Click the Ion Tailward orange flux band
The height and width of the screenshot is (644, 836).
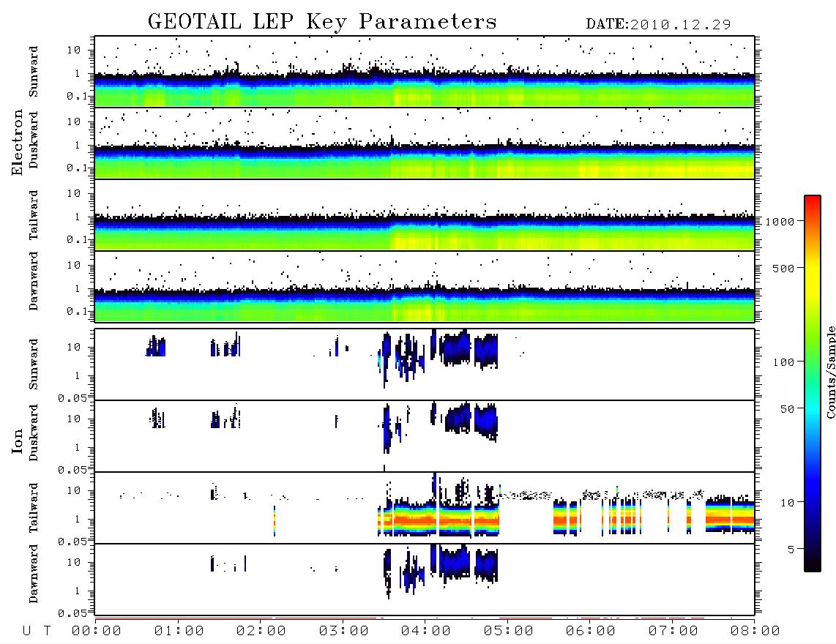pos(438,519)
